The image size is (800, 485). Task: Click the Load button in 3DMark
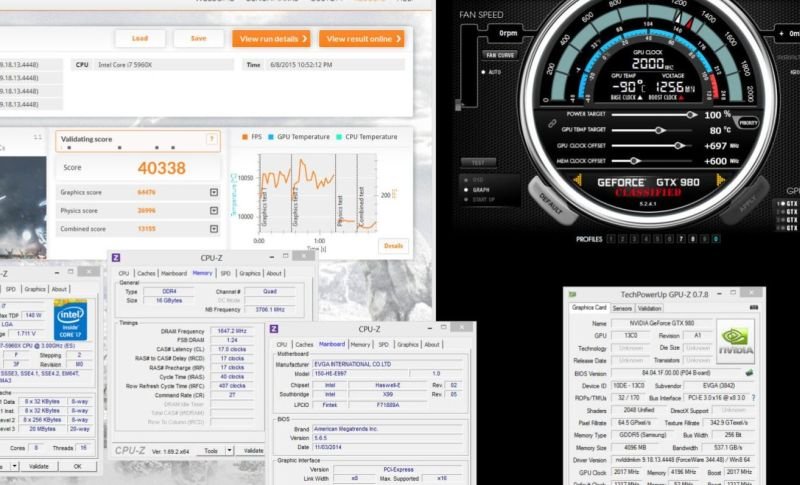point(140,38)
